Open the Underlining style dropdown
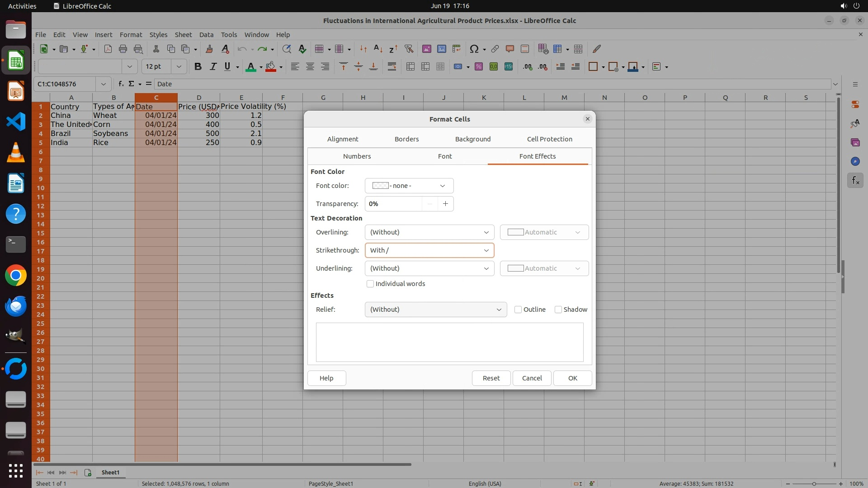This screenshot has height=488, width=868. [x=429, y=268]
